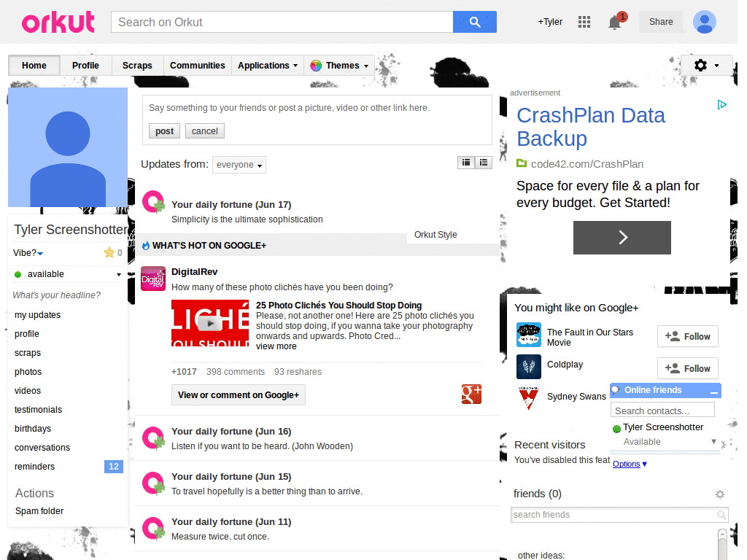Click the Search on Orkut field

(x=282, y=22)
